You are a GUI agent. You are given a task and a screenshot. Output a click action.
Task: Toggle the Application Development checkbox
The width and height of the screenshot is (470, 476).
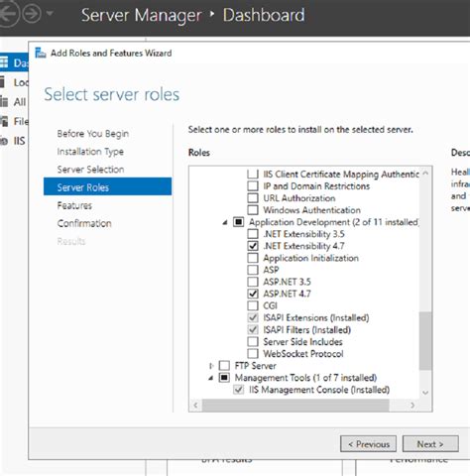238,222
